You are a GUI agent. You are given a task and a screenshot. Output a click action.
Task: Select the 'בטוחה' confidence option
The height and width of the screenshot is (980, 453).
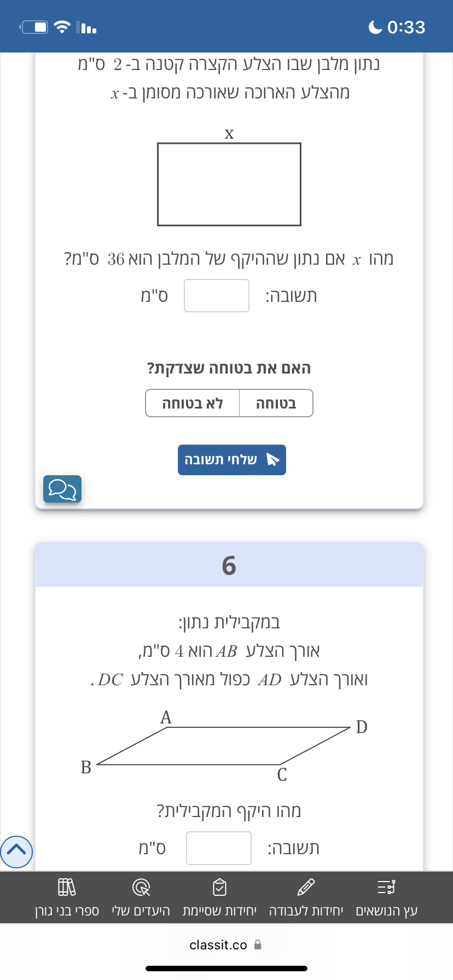[276, 403]
